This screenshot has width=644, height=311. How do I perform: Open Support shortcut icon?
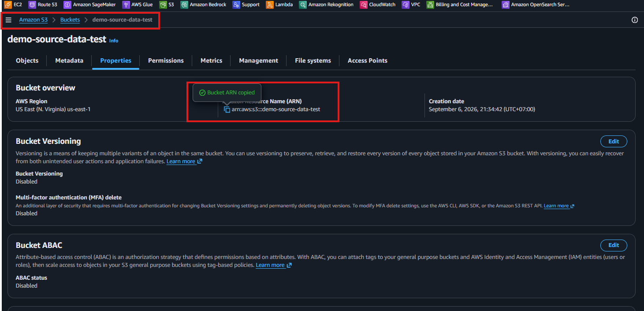(x=236, y=5)
